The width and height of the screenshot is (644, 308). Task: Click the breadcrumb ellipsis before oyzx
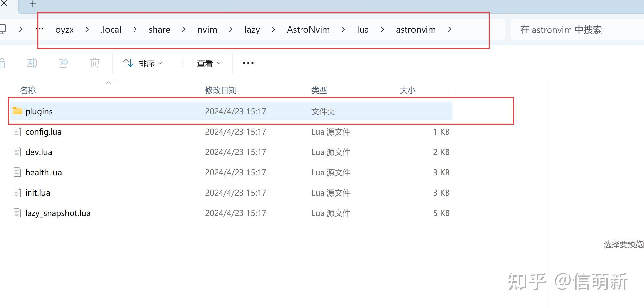(40, 29)
